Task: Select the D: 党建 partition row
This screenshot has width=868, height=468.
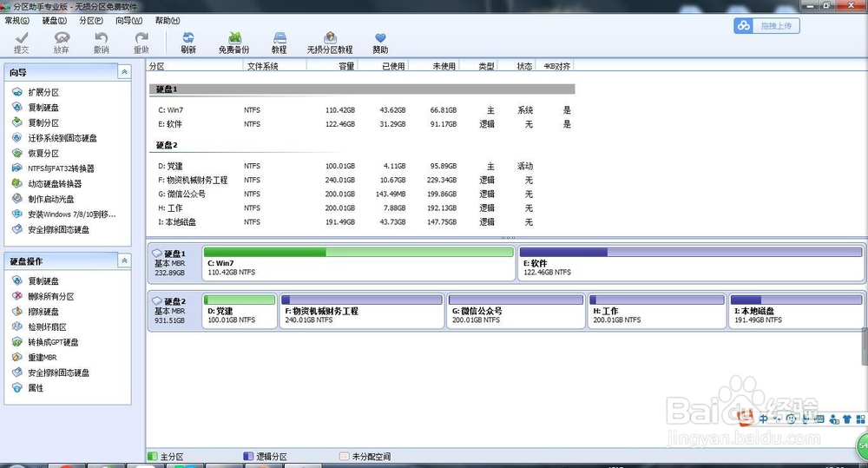Action: point(362,166)
